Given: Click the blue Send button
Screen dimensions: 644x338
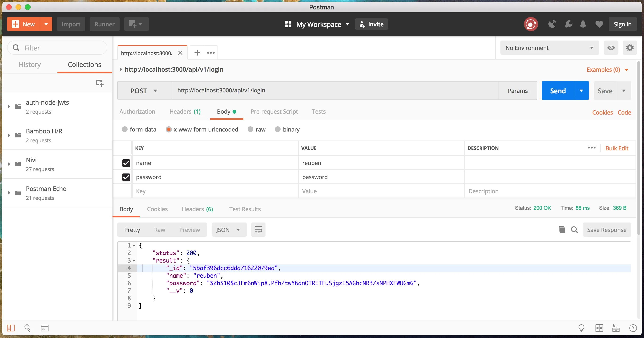Looking at the screenshot, I should (558, 91).
